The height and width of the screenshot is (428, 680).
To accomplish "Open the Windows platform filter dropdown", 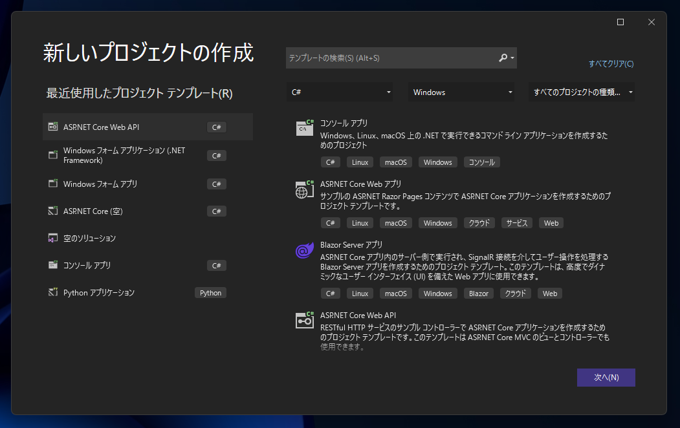I will pos(461,92).
